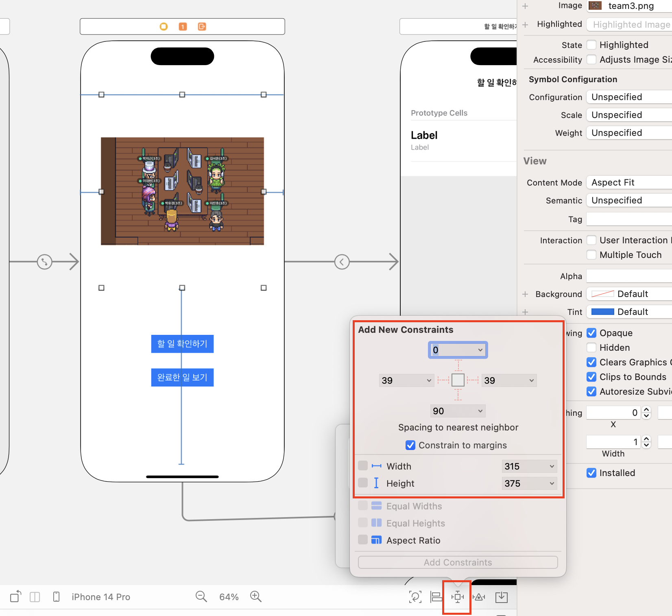
Task: Click the device phone icon beside iPhone 14 Pro
Action: click(57, 597)
